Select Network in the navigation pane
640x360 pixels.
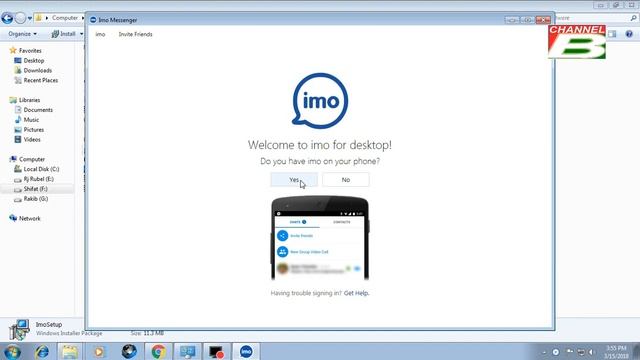point(29,218)
